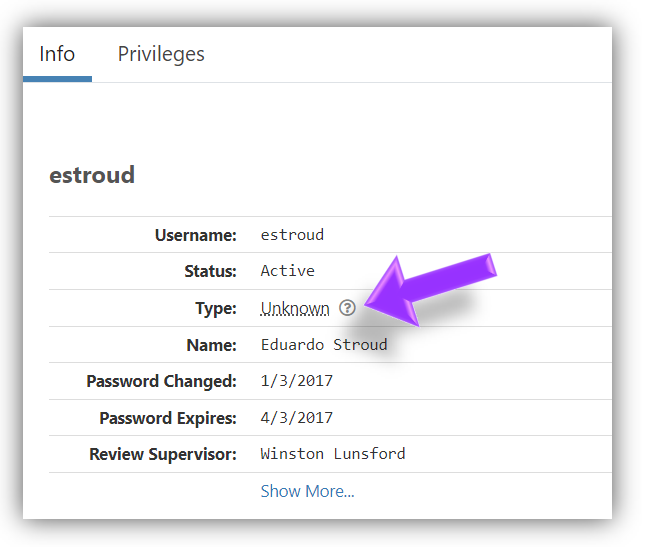The height and width of the screenshot is (547, 646).
Task: Click the Name field label
Action: tap(213, 345)
